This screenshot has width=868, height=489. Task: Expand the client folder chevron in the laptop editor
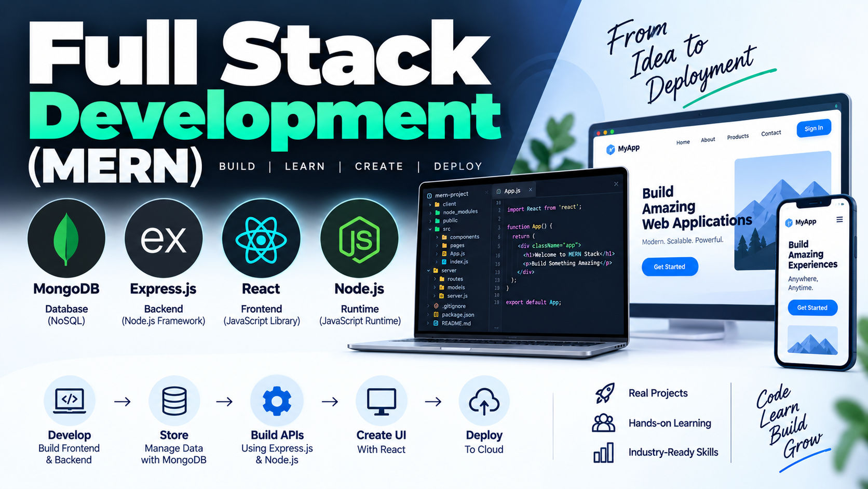point(430,205)
